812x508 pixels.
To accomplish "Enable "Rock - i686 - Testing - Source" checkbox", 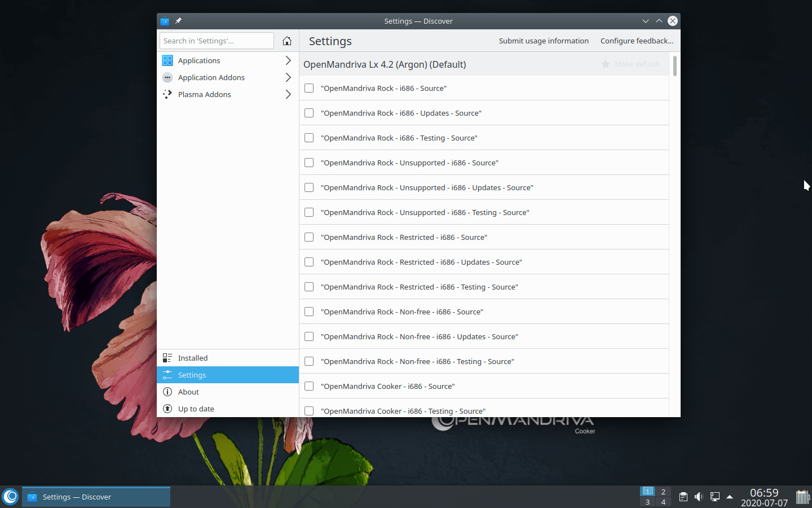I will coord(309,138).
